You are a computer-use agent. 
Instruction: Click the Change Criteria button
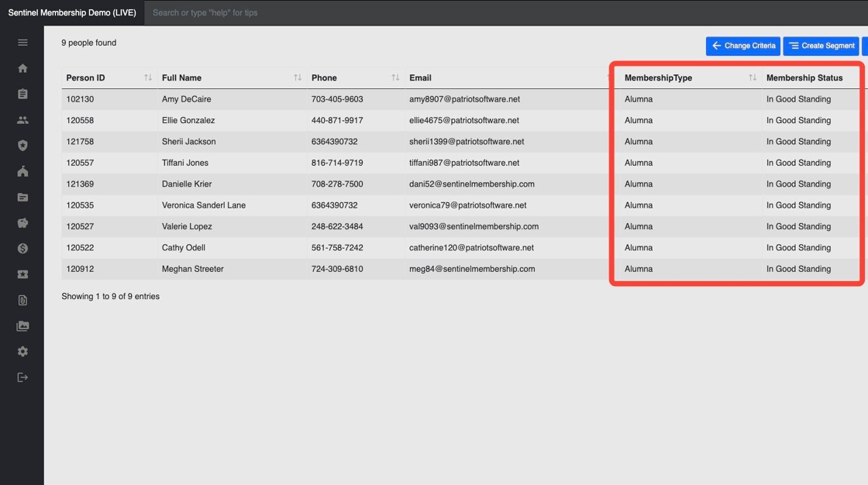pyautogui.click(x=743, y=46)
